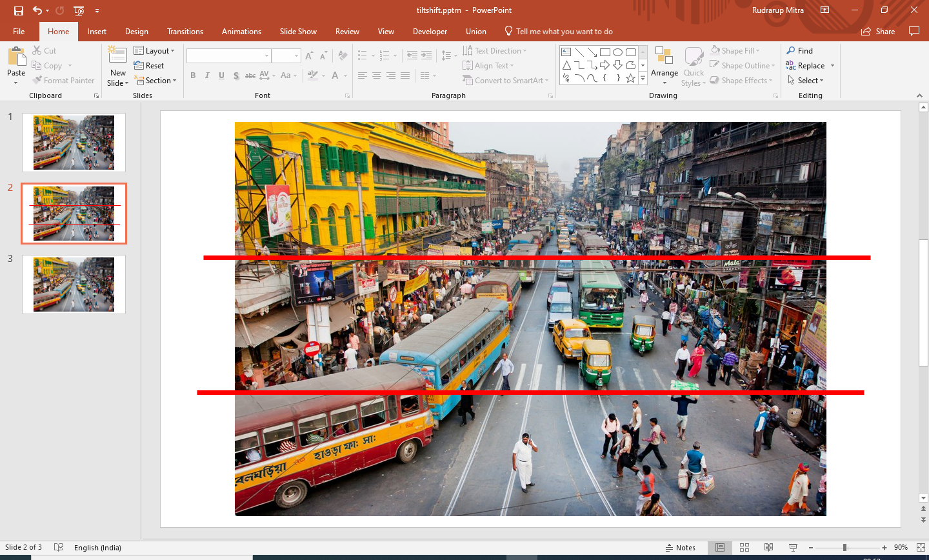
Task: Undo the last action
Action: click(37, 10)
